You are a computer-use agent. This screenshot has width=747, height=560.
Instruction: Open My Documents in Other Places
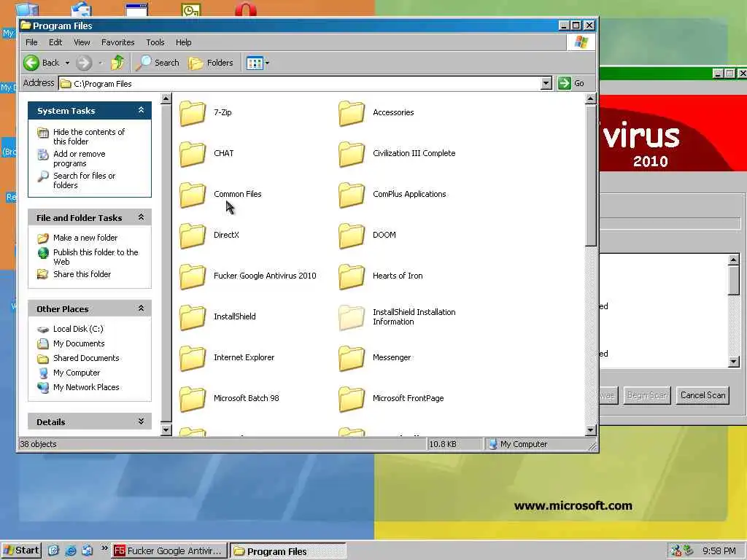pyautogui.click(x=79, y=344)
